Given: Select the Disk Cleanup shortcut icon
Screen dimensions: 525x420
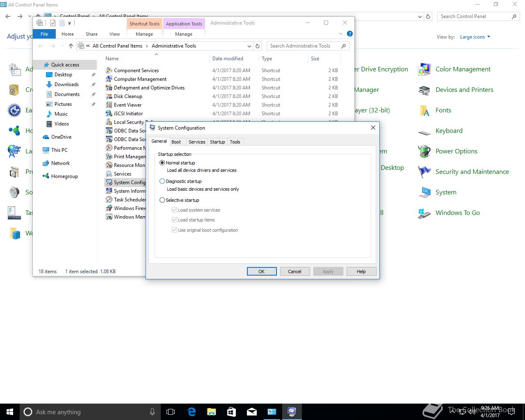Looking at the screenshot, I should point(109,96).
